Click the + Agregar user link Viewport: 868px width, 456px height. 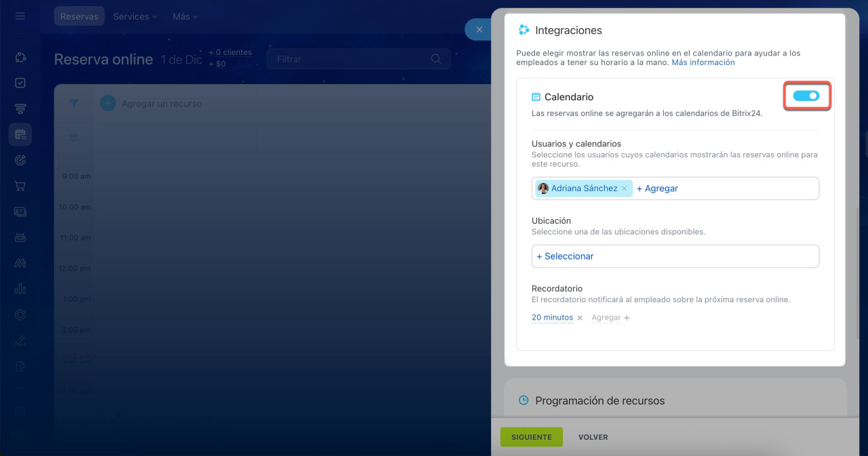pyautogui.click(x=657, y=188)
